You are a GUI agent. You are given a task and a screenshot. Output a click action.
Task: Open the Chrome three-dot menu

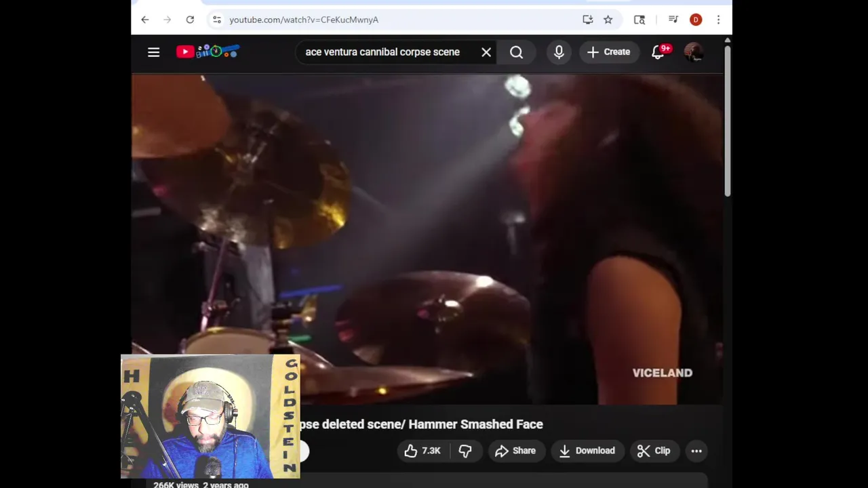pyautogui.click(x=719, y=20)
